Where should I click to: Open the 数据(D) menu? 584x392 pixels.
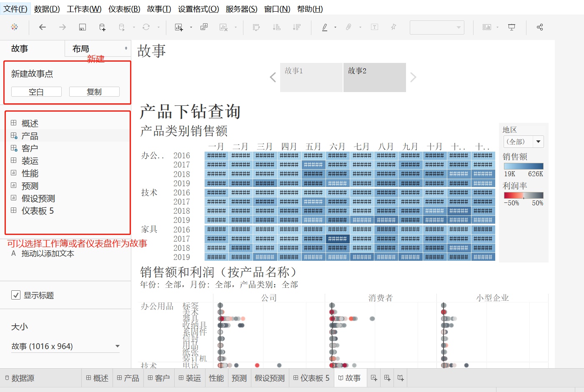pyautogui.click(x=47, y=9)
